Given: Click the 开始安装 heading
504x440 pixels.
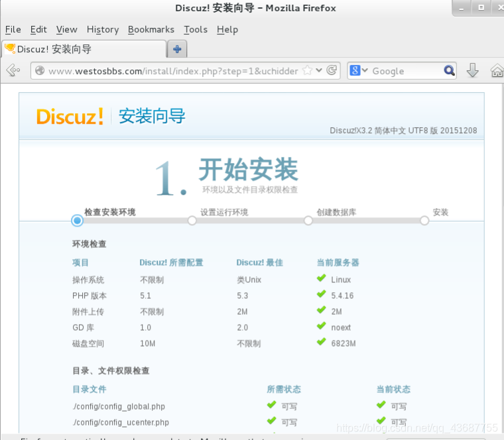Looking at the screenshot, I should point(249,169).
